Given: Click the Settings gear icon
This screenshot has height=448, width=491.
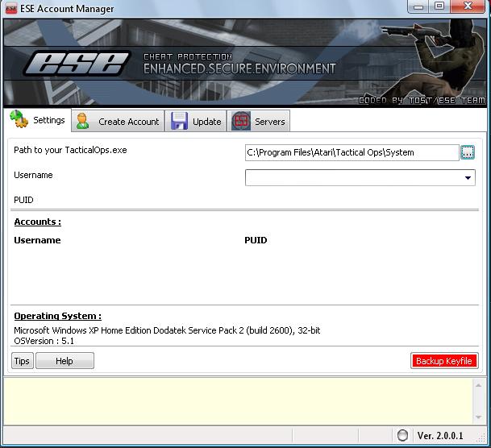Looking at the screenshot, I should pyautogui.click(x=19, y=119).
